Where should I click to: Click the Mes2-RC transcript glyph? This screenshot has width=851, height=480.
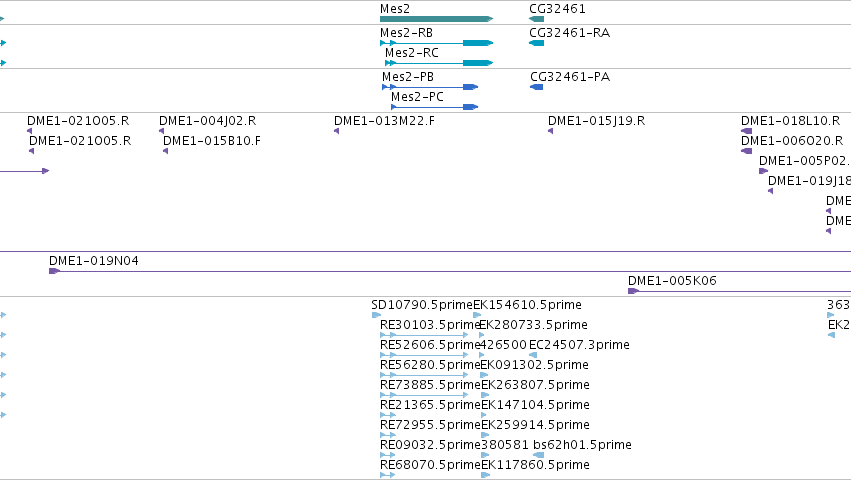(x=439, y=63)
